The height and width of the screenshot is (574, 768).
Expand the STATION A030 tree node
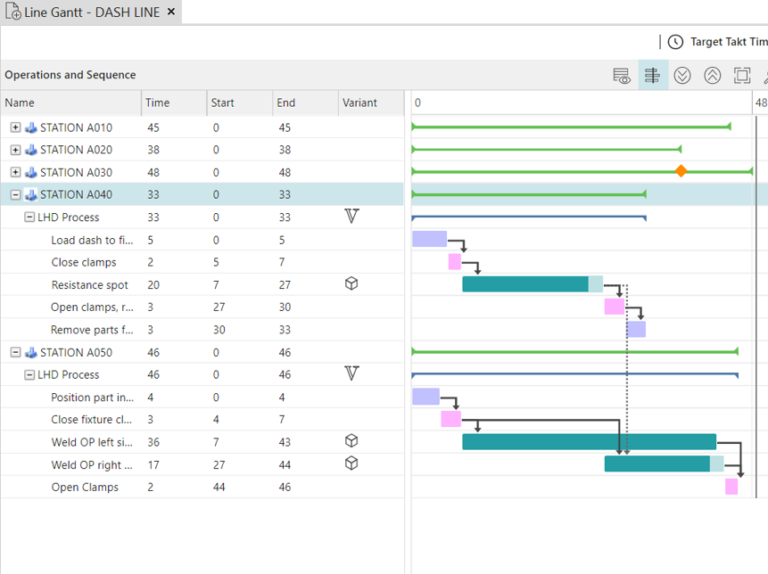pos(15,172)
